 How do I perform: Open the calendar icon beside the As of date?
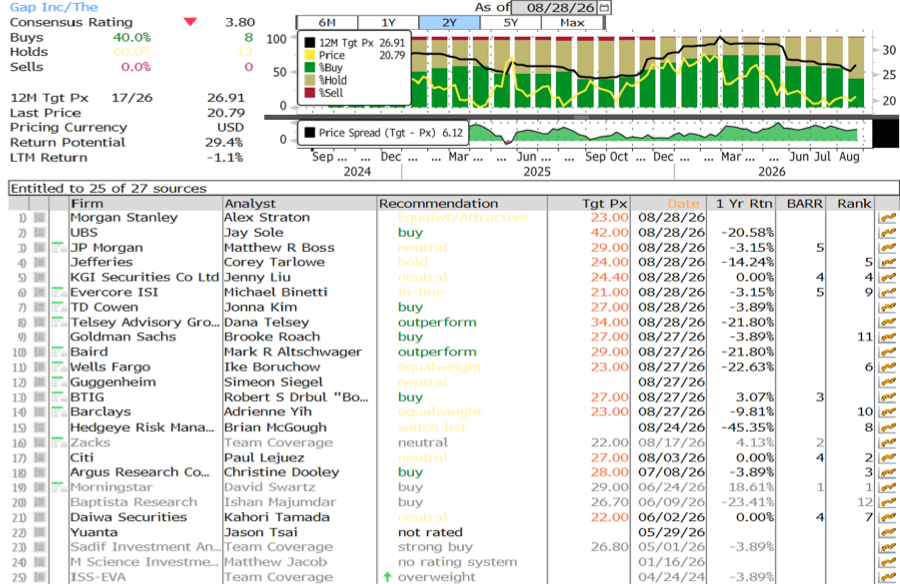pyautogui.click(x=604, y=7)
